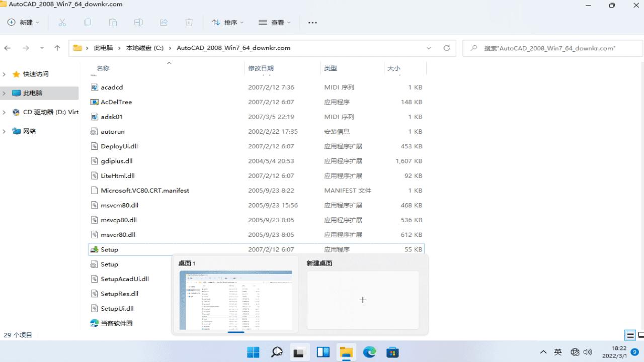Screen dimensions: 644x362
Task: Open Microsoft Store from the taskbar
Action: click(393, 352)
